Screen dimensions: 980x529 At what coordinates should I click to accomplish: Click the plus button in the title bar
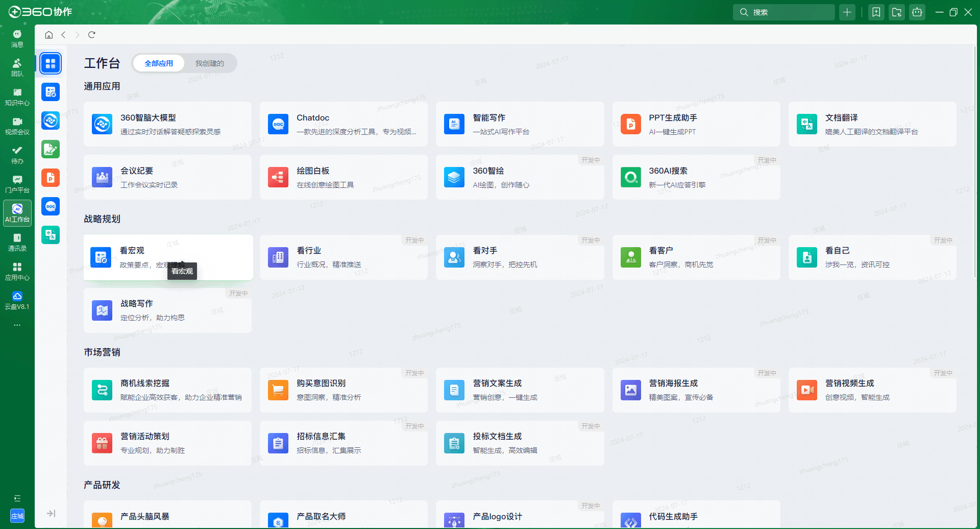[847, 12]
